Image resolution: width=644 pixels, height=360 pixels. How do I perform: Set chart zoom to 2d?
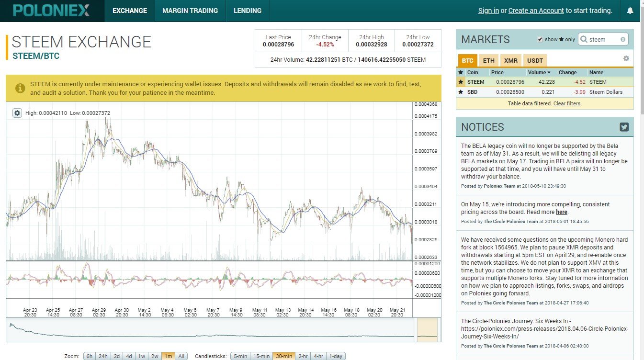click(x=116, y=356)
